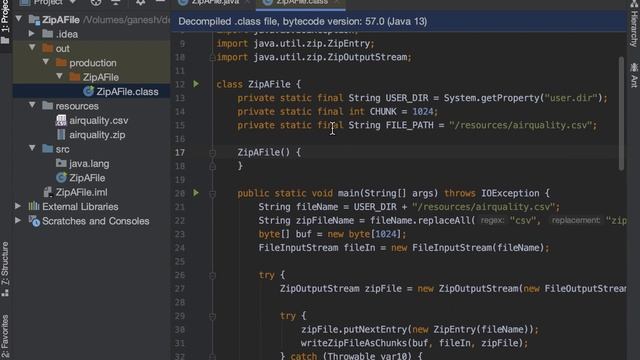Fold the ZipAFile() constructor at line 17
Viewport: 640px width, 360px height.
pos(212,153)
